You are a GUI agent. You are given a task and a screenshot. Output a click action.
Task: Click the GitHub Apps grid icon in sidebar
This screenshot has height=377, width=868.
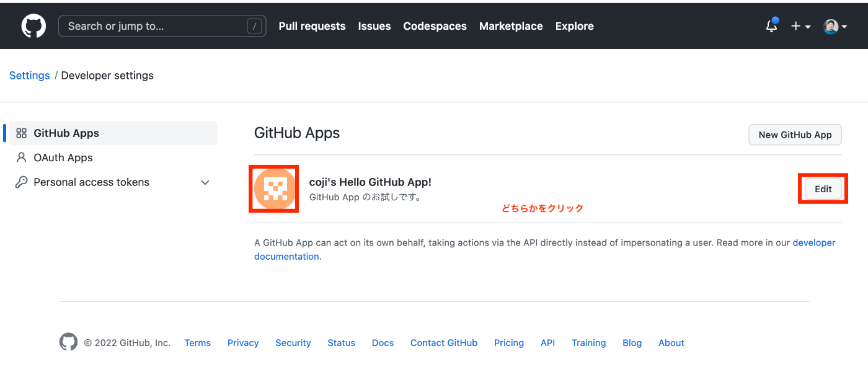21,133
